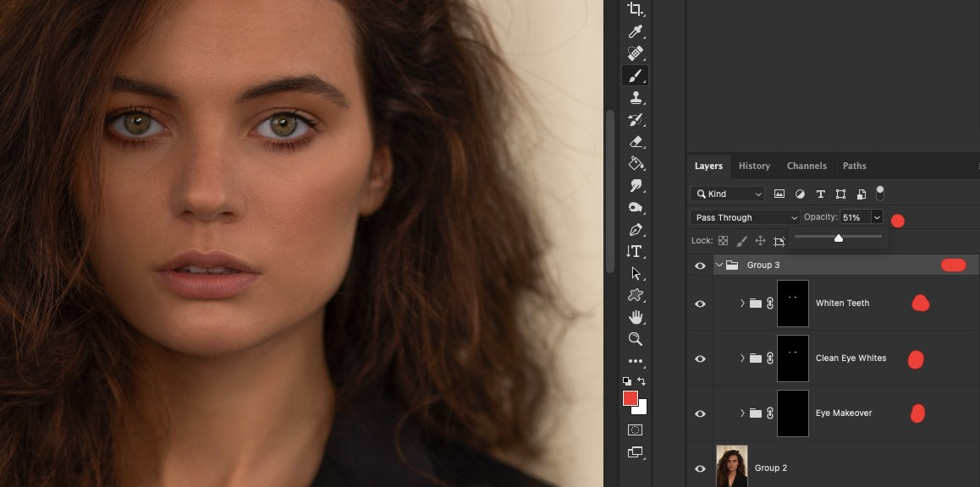Select the Eraser tool
This screenshot has height=487, width=980.
pyautogui.click(x=636, y=141)
